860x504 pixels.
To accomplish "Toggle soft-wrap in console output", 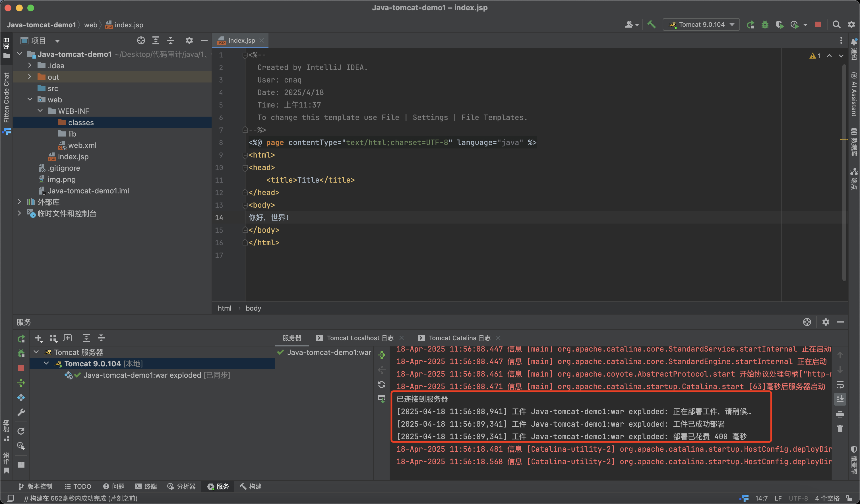I will [840, 385].
